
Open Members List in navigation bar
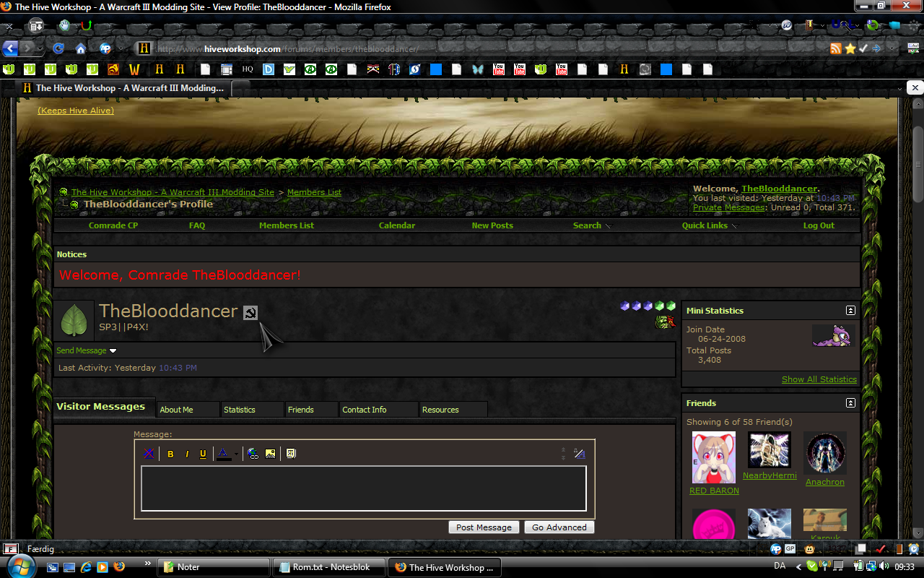pos(287,225)
